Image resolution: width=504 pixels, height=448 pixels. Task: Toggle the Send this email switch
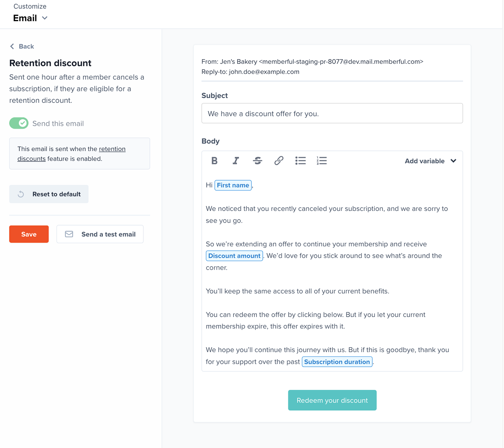pyautogui.click(x=19, y=123)
